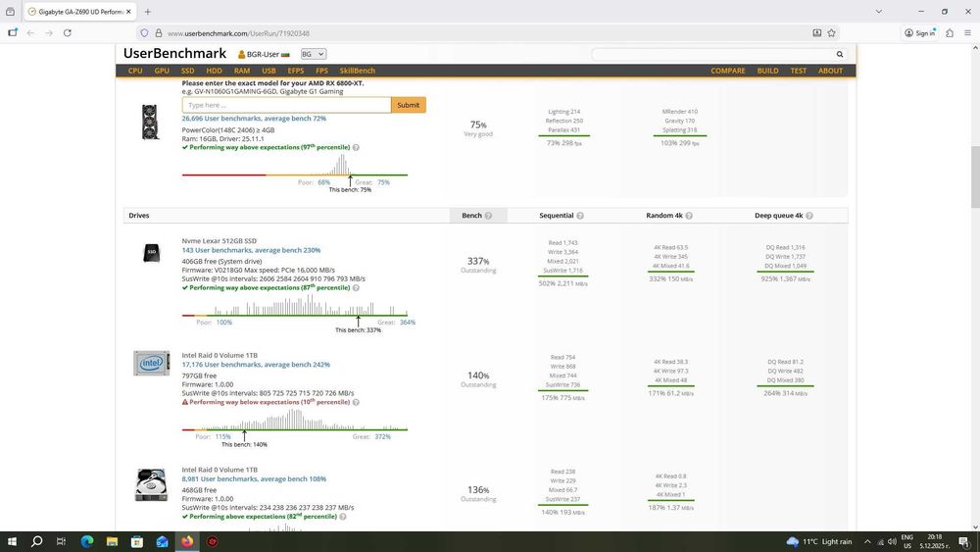The width and height of the screenshot is (980, 552).
Task: Open Windows taskbar search
Action: coord(36,541)
